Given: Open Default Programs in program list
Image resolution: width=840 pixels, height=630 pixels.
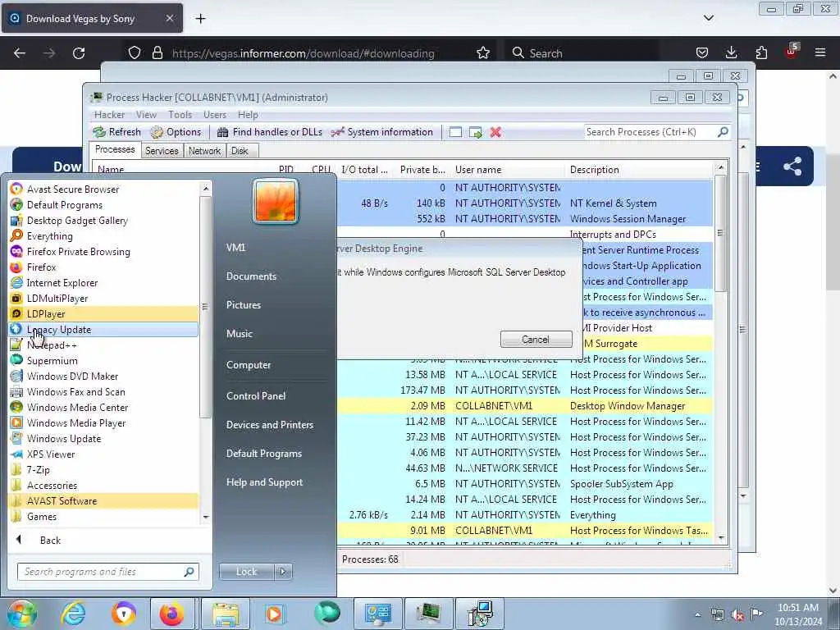Looking at the screenshot, I should click(x=104, y=204).
